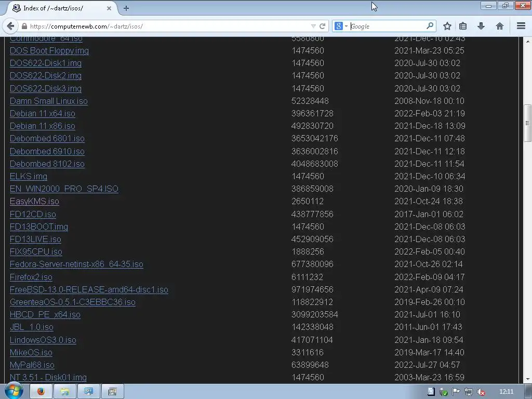The width and height of the screenshot is (532, 399).
Task: Open Action Center flag tray icon
Action: point(456,392)
